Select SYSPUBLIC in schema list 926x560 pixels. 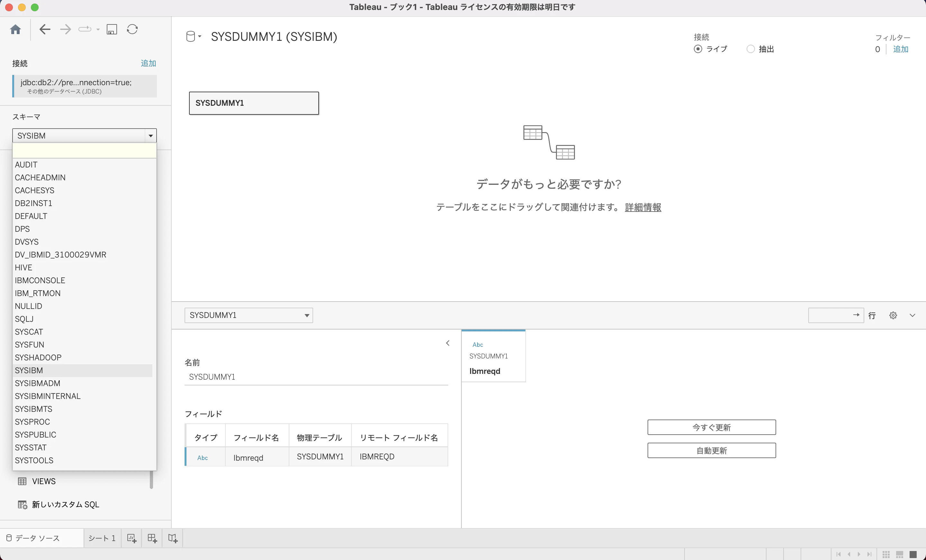point(83,435)
